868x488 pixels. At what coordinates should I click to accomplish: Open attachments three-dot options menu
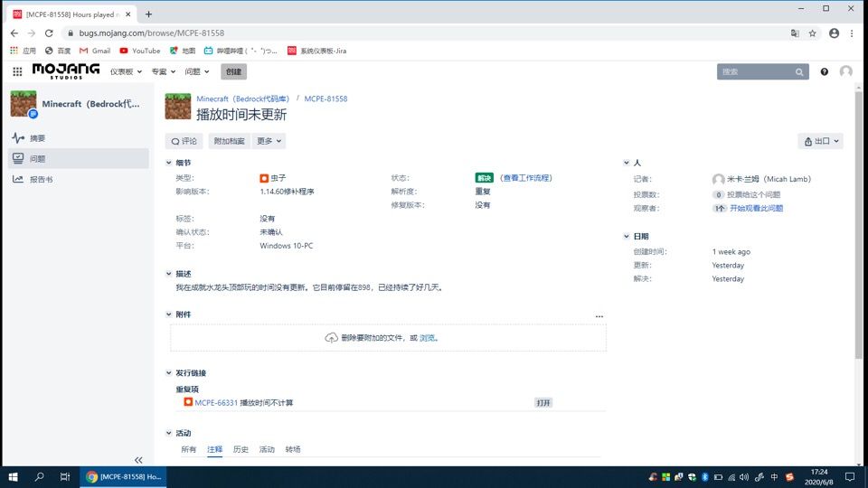click(x=599, y=316)
